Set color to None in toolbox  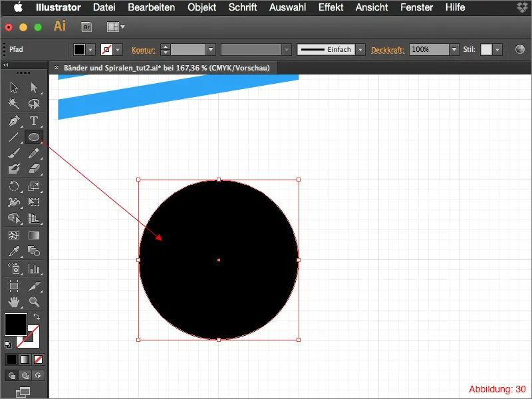pos(37,359)
